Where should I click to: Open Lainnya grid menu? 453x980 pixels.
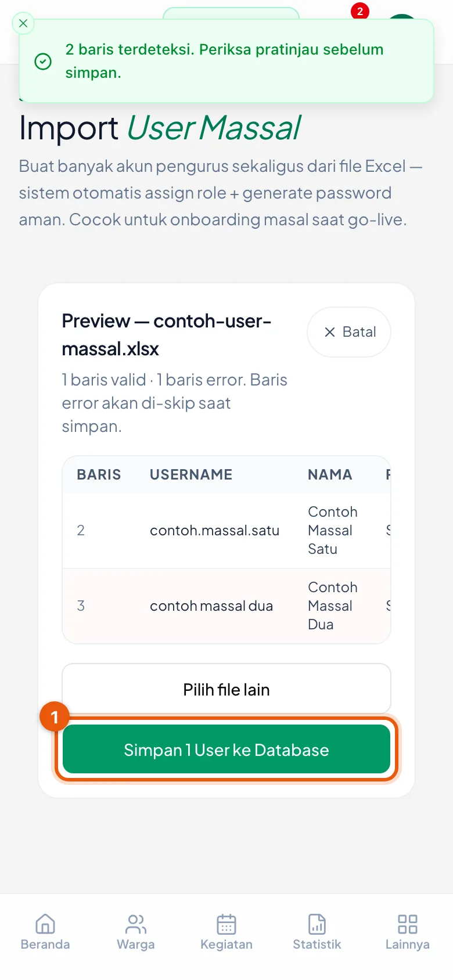pyautogui.click(x=408, y=932)
